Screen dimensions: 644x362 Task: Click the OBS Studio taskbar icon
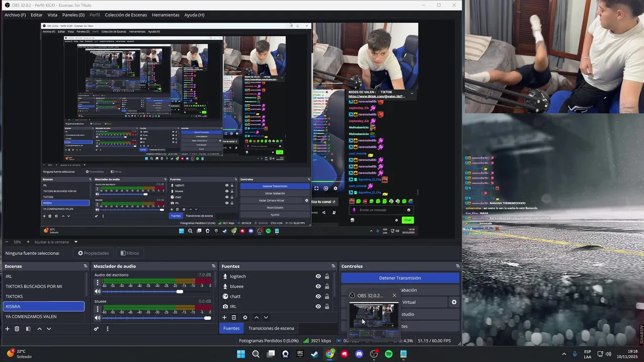click(374, 354)
